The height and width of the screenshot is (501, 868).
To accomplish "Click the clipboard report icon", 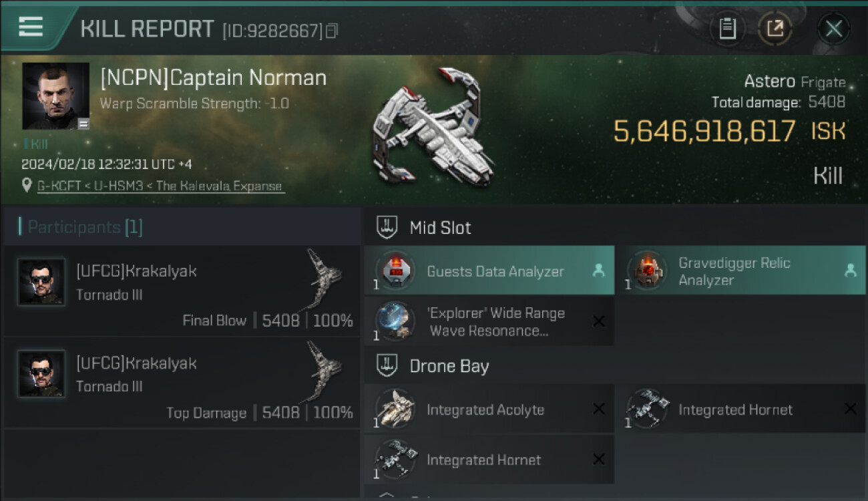I will [x=727, y=29].
